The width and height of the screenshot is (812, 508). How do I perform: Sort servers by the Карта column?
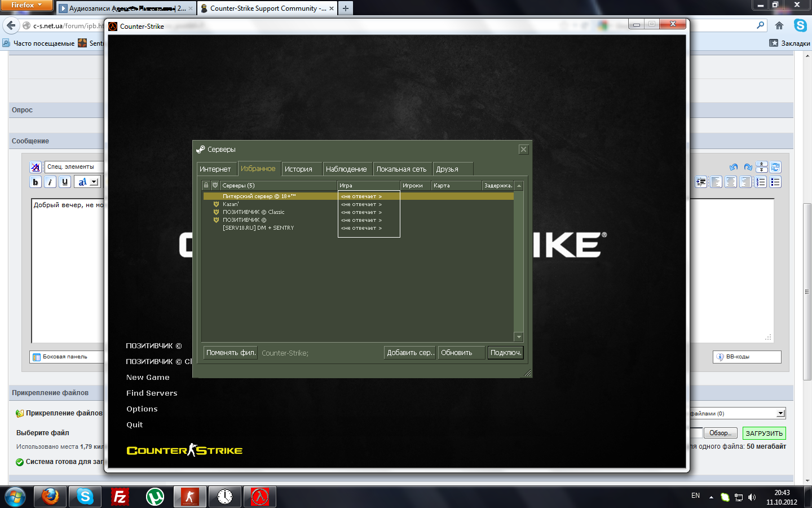tap(457, 185)
